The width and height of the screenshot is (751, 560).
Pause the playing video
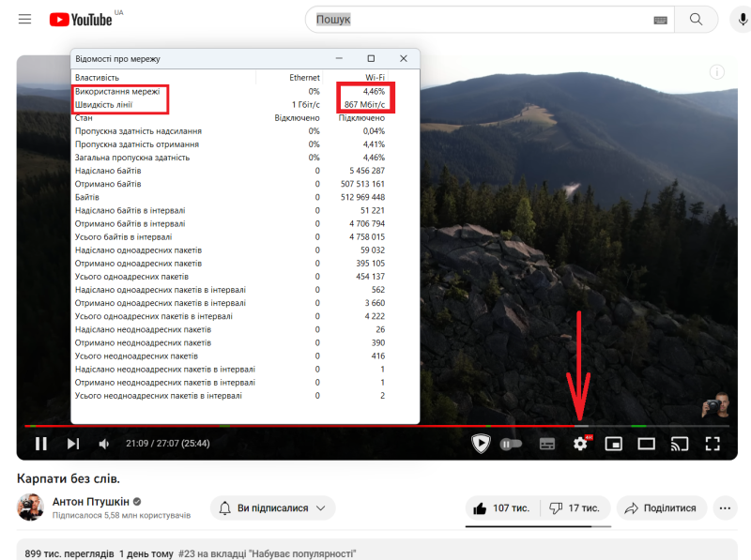point(41,444)
